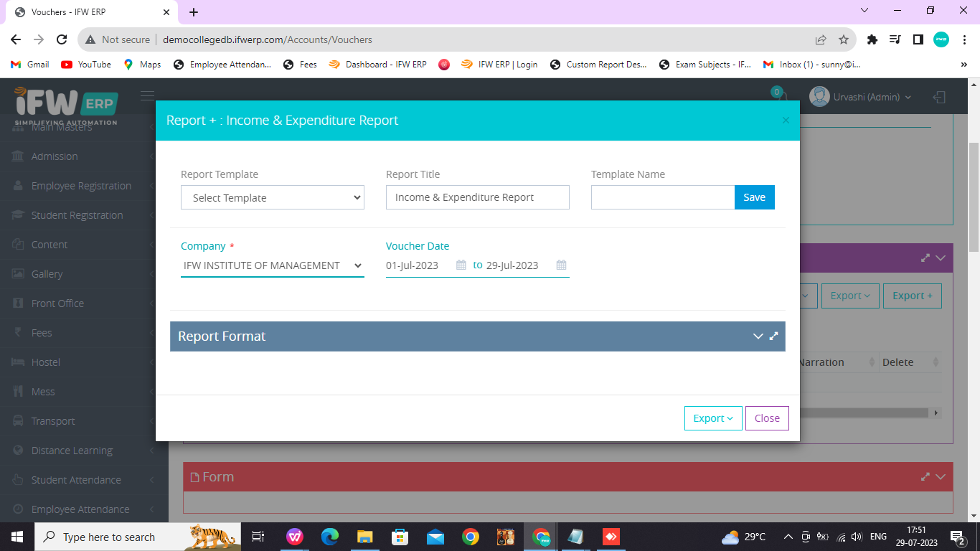Click the Hostel bed icon
This screenshot has width=980, height=551.
[18, 362]
